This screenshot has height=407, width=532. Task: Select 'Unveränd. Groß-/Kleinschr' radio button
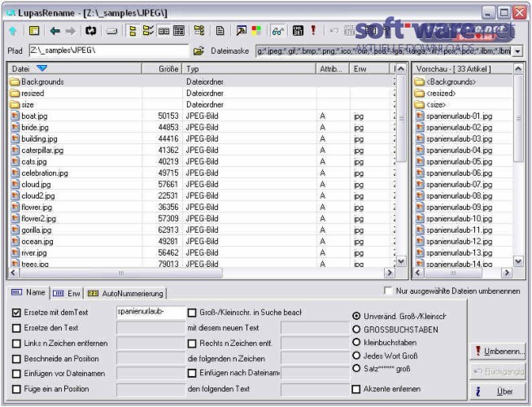click(x=356, y=316)
